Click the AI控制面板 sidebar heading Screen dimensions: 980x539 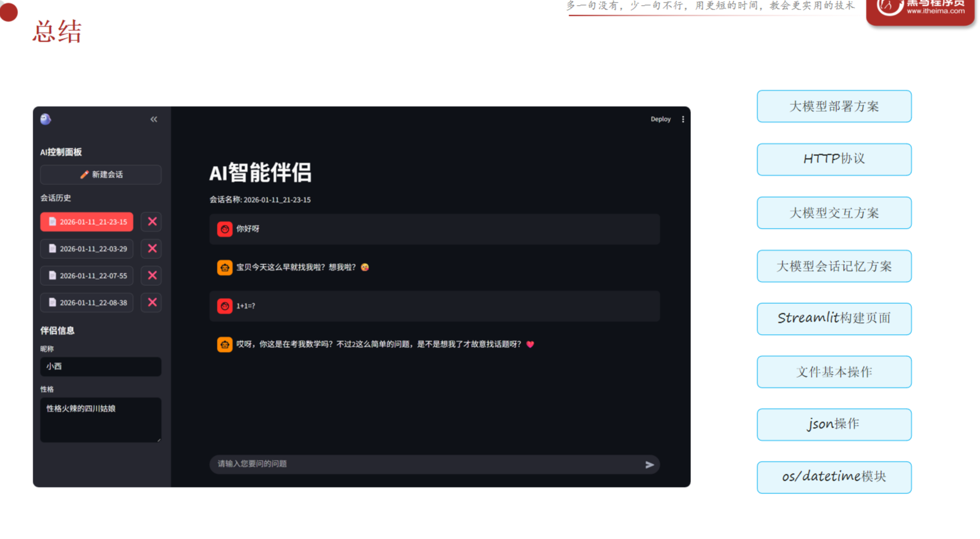click(61, 152)
